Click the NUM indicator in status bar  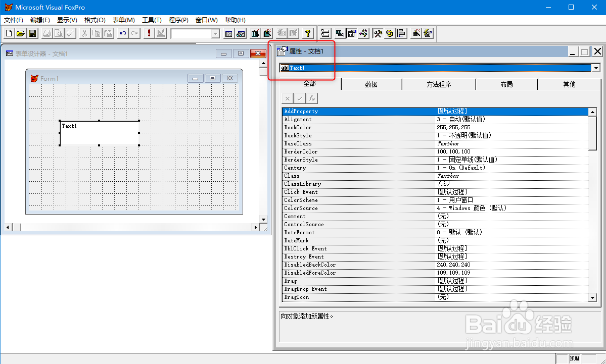point(575,358)
